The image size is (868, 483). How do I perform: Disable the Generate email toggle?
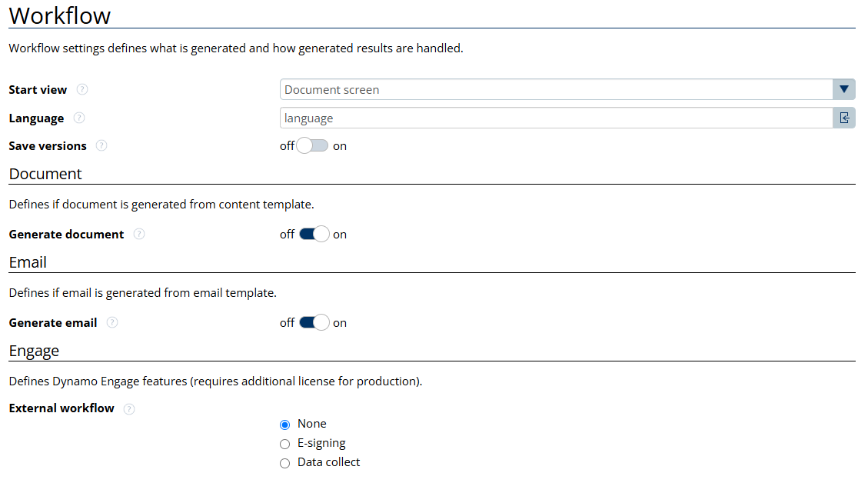click(x=314, y=323)
